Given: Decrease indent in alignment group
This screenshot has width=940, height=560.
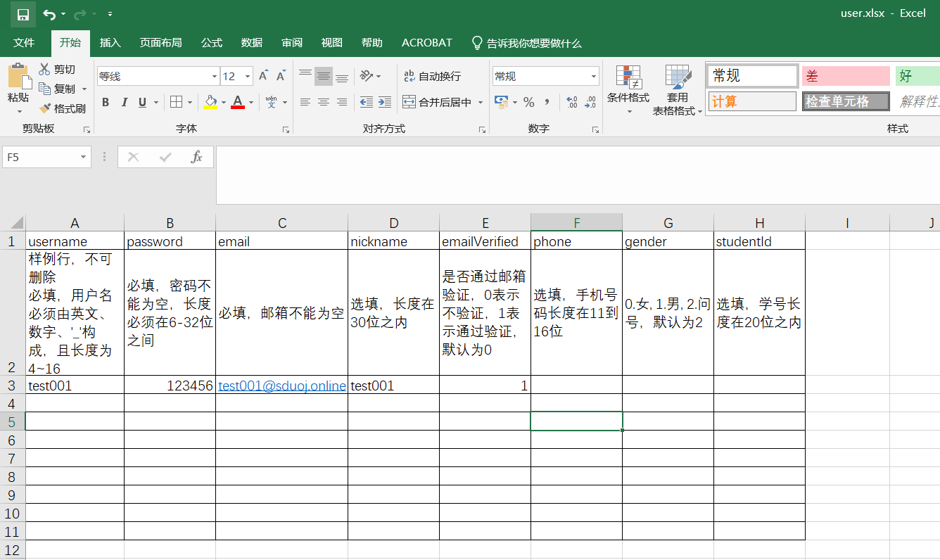Looking at the screenshot, I should (x=367, y=102).
